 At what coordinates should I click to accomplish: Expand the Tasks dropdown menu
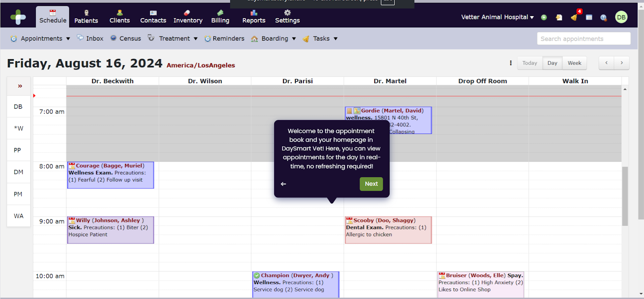pos(320,39)
